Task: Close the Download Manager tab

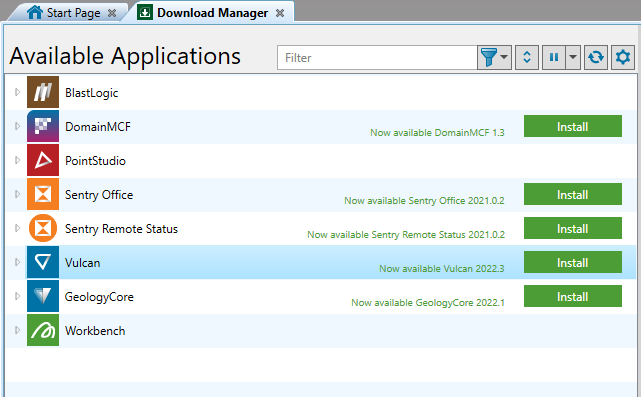Action: [x=280, y=13]
